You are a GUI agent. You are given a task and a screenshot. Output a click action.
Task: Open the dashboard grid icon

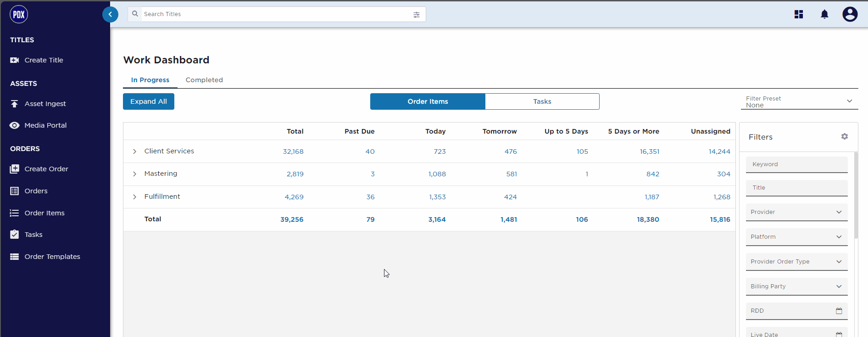point(799,14)
